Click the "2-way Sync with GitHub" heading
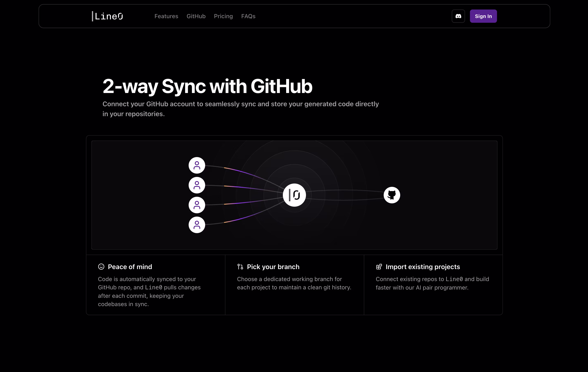 click(x=207, y=86)
